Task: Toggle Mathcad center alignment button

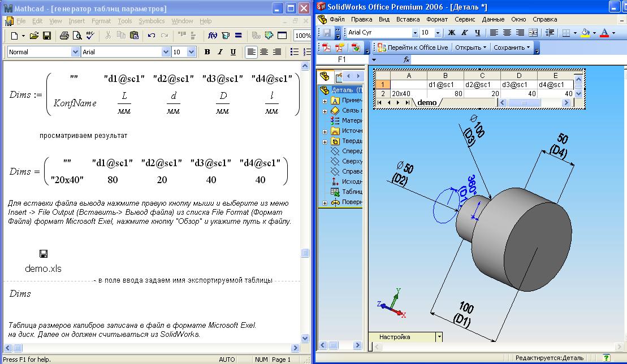Action: pos(264,52)
